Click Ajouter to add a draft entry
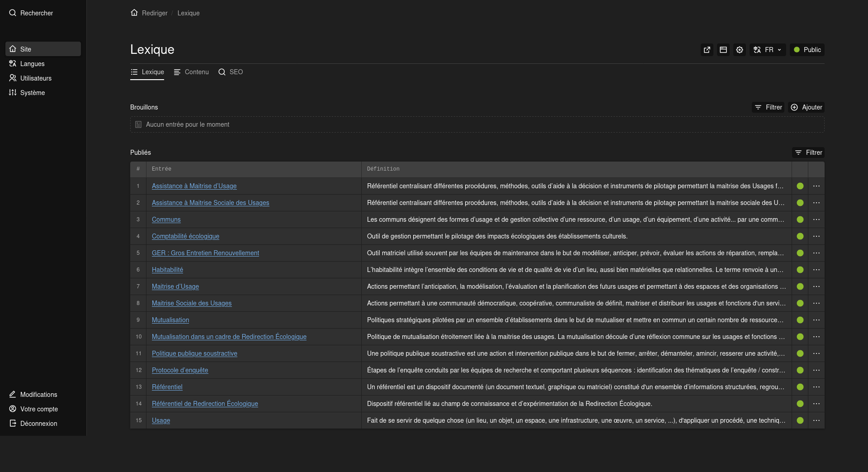Image resolution: width=868 pixels, height=472 pixels. pos(806,107)
